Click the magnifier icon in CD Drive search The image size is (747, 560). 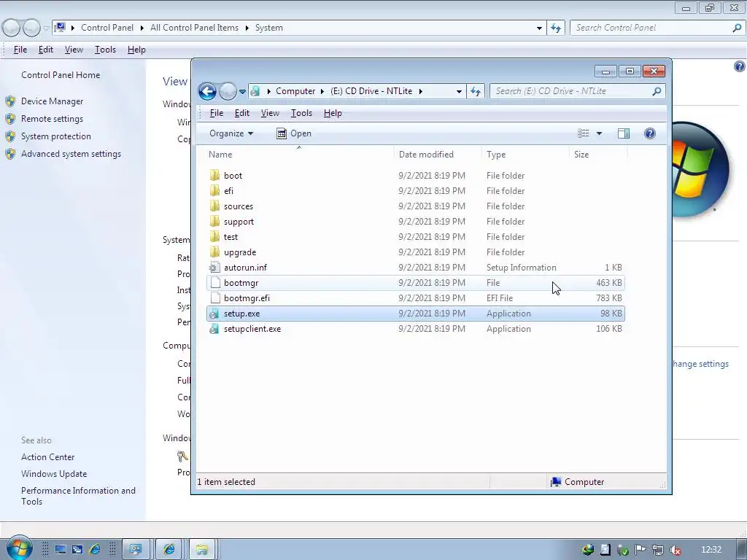pyautogui.click(x=657, y=91)
